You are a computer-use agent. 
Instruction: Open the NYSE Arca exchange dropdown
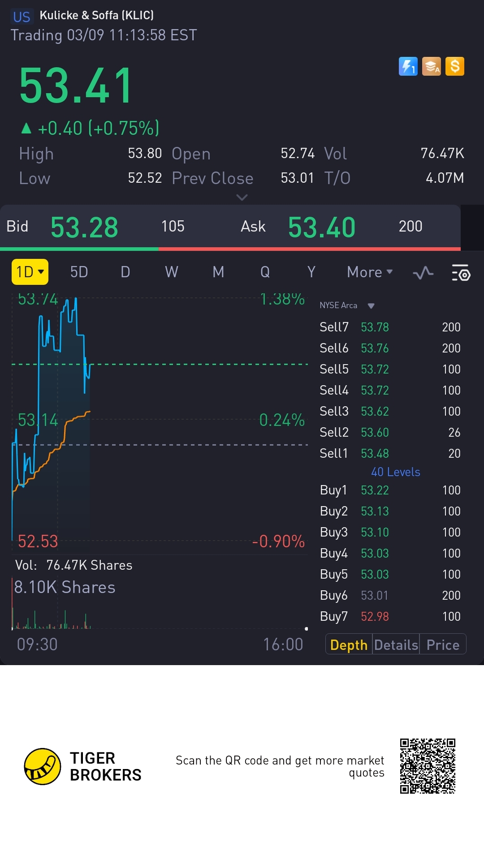(x=347, y=305)
